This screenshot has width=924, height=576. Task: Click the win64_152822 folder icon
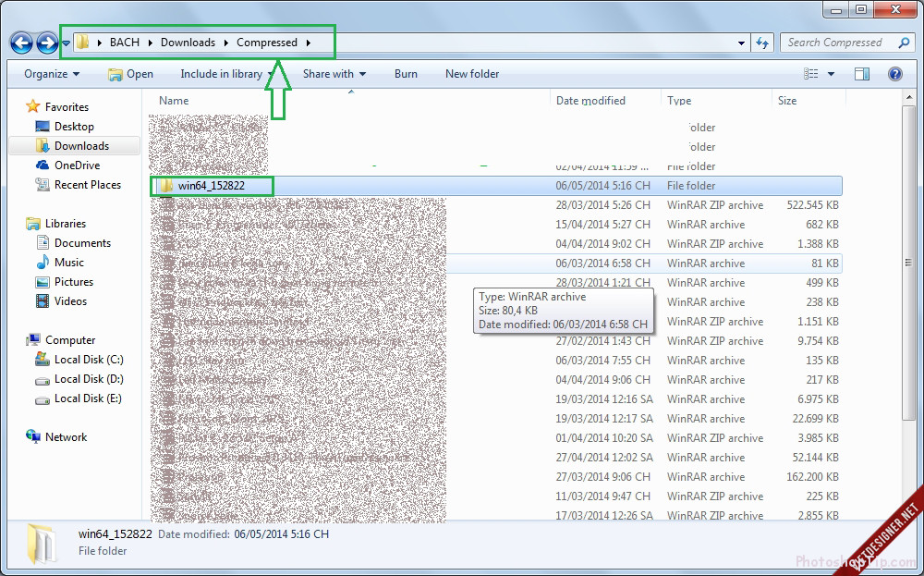(166, 186)
